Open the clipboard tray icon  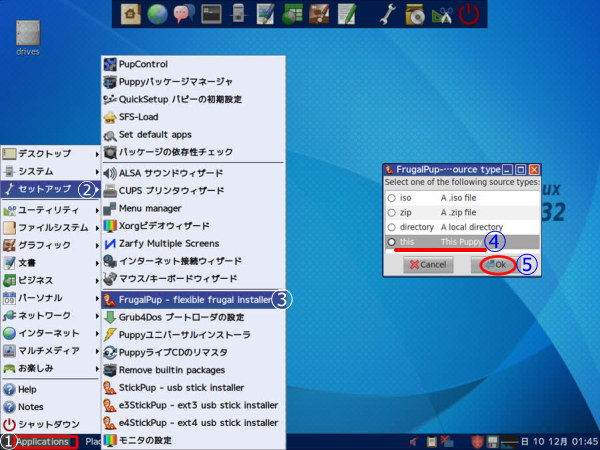pos(431,442)
